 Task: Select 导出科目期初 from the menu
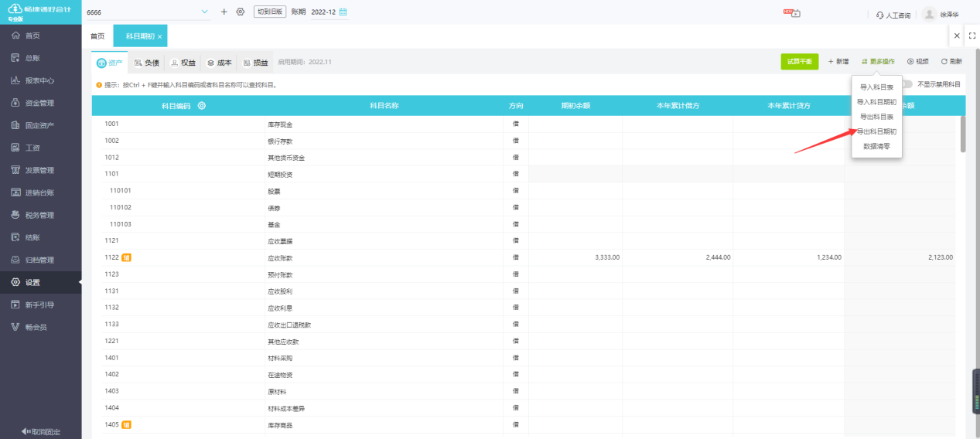pos(876,131)
